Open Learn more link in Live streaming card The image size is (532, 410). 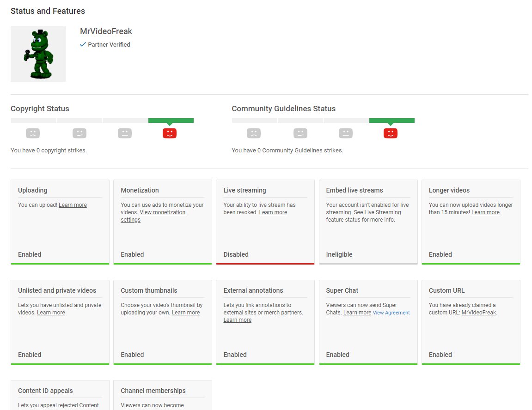pos(273,212)
